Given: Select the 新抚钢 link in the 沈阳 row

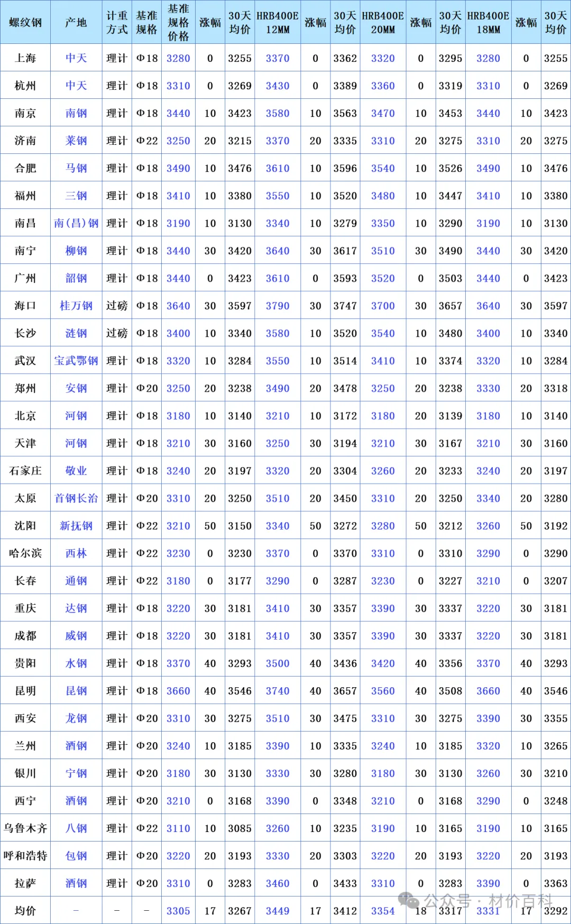Looking at the screenshot, I should coord(76,525).
